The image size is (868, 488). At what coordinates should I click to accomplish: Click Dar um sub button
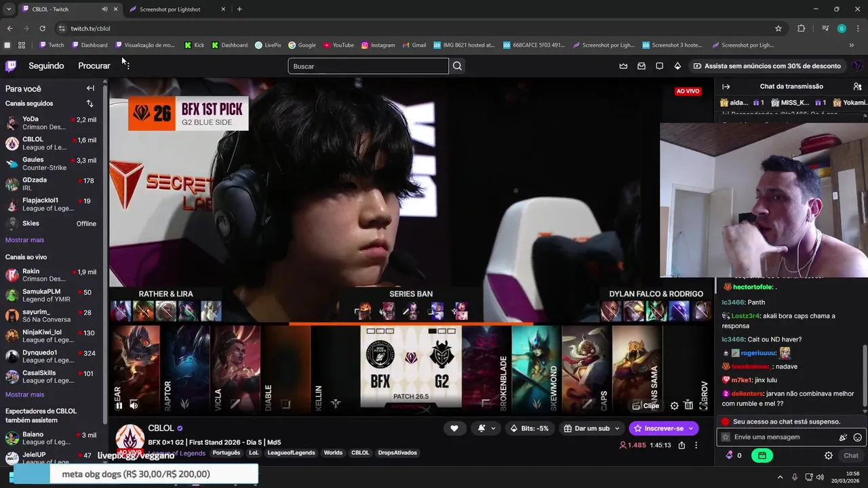coord(587,428)
